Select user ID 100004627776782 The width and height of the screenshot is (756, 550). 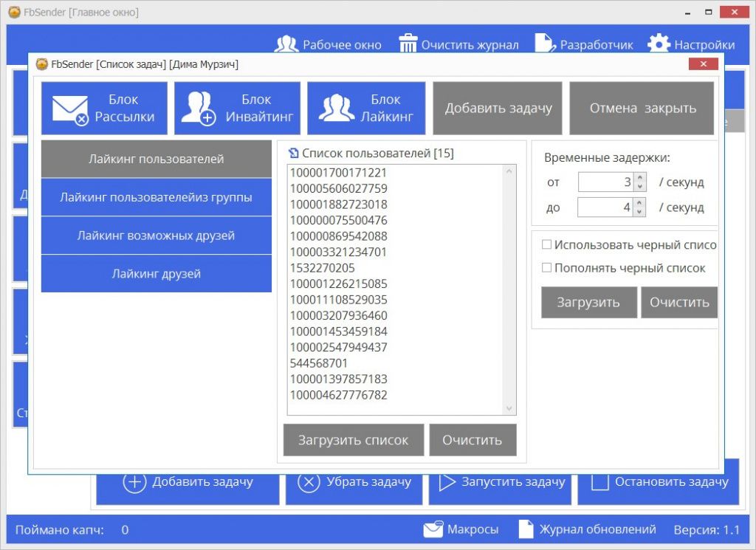click(x=338, y=395)
